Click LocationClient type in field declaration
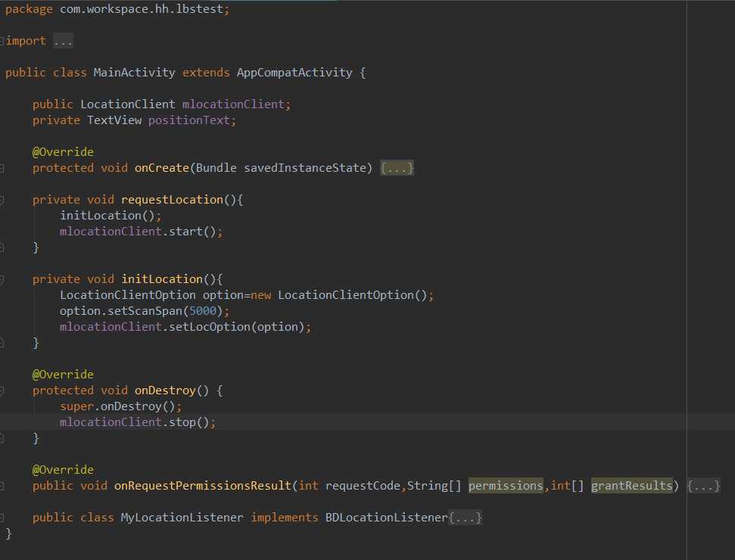 (x=127, y=104)
